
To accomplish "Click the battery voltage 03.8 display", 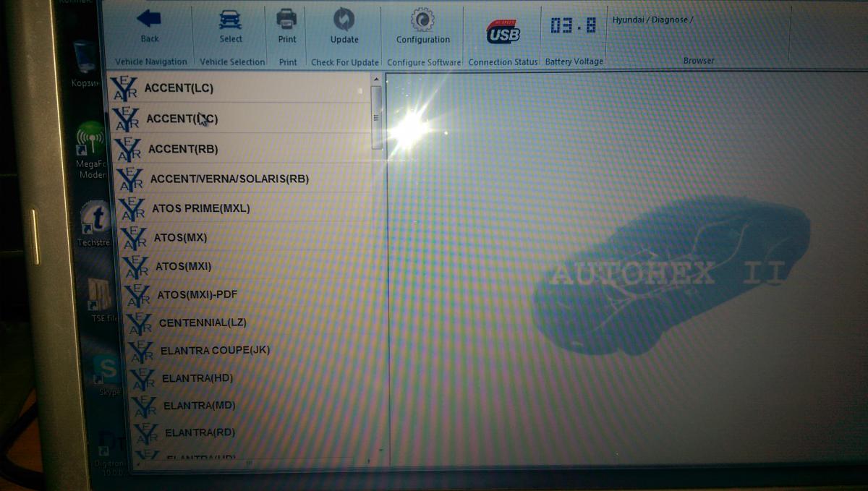I will coord(573,26).
